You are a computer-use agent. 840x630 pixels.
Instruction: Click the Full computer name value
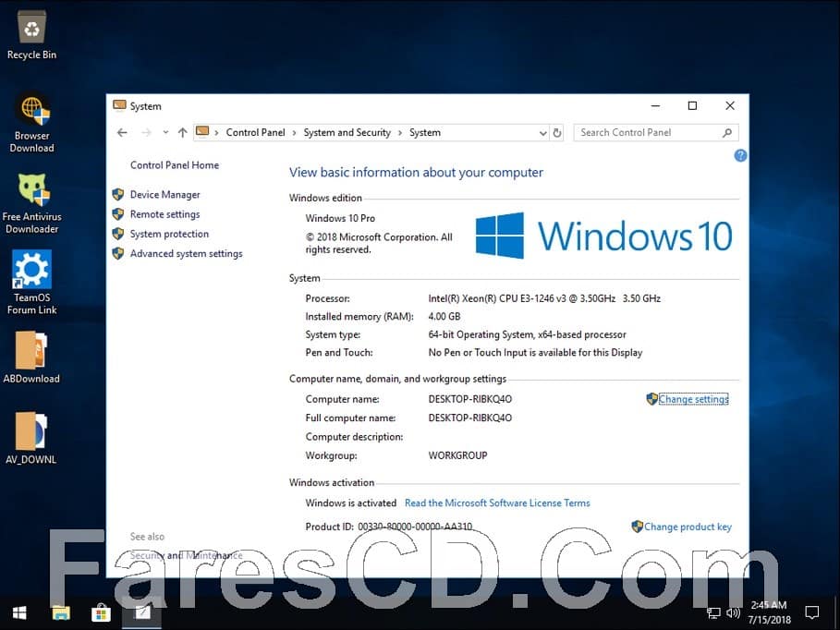click(x=469, y=418)
